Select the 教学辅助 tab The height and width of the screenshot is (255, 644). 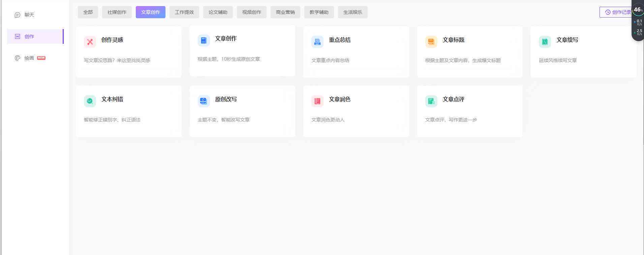[319, 12]
